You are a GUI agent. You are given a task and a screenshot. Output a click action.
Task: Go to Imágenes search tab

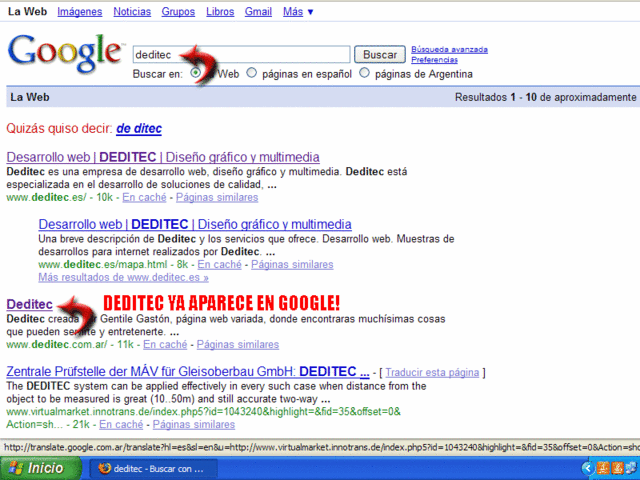coord(80,12)
